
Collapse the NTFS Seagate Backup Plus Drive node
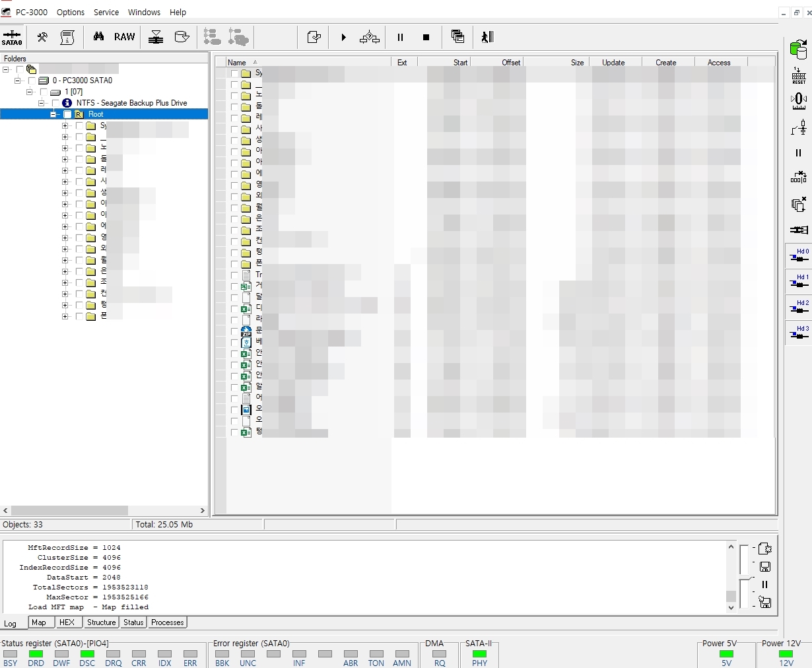coord(42,103)
